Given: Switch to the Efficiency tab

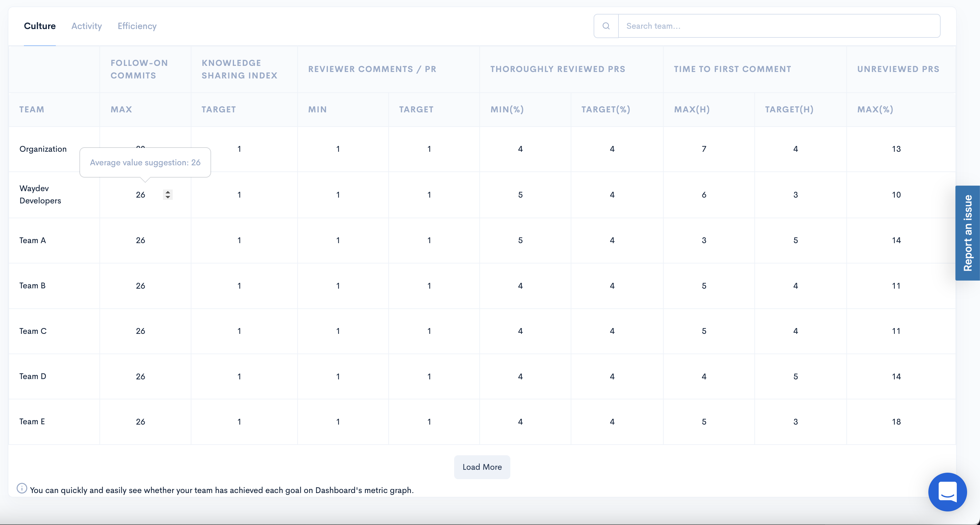Looking at the screenshot, I should (137, 26).
